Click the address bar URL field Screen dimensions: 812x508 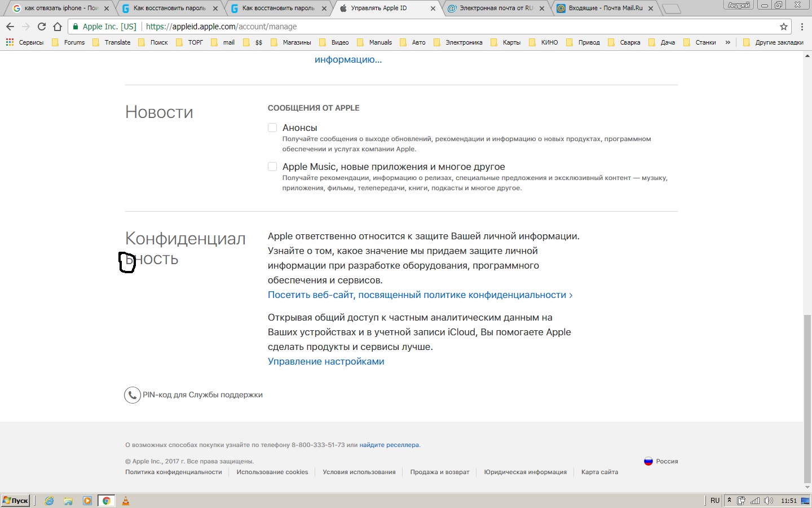(429, 27)
